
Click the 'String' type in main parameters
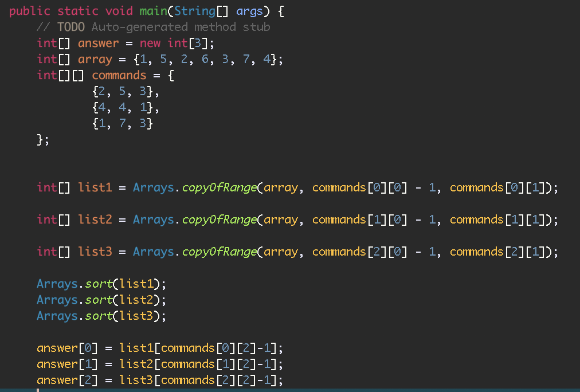[194, 11]
